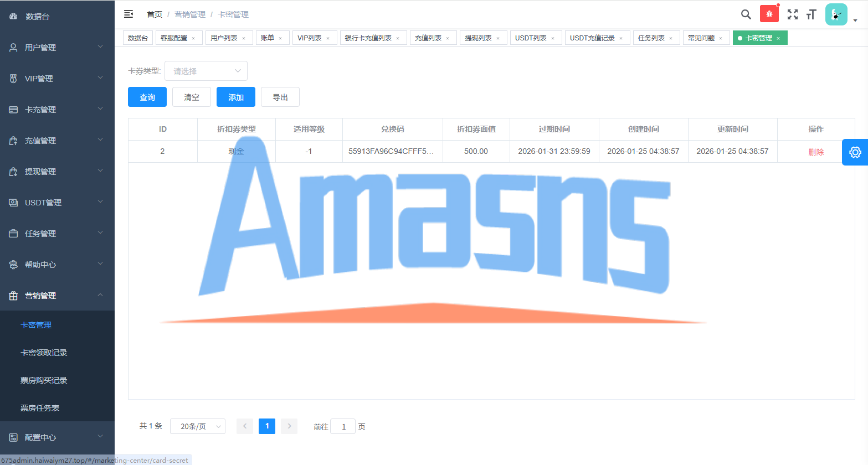Open the font size selector icon
This screenshot has height=465, width=868.
click(x=811, y=14)
